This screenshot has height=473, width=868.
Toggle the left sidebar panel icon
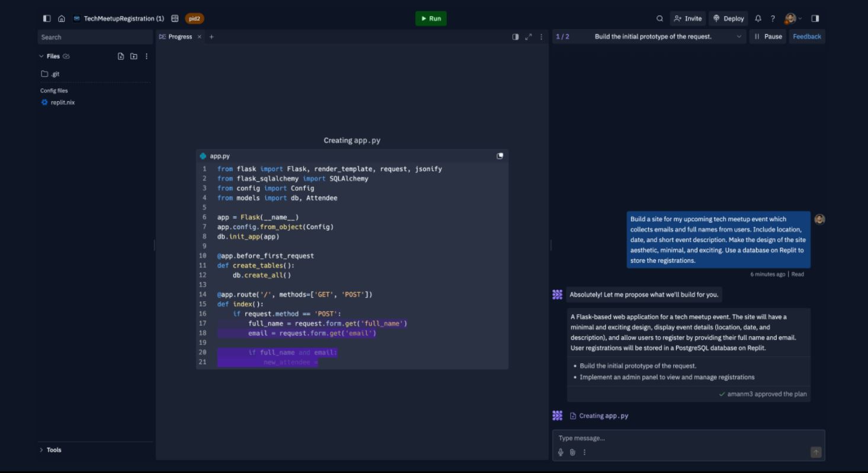pos(47,18)
